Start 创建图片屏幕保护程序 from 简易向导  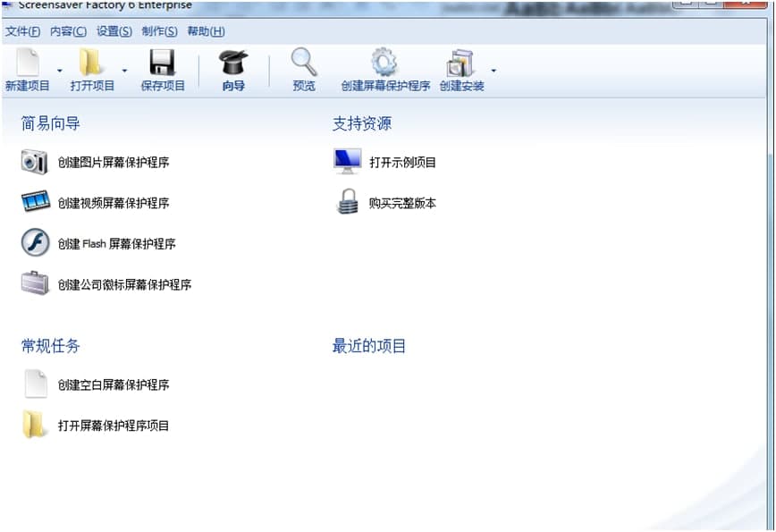click(x=34, y=164)
